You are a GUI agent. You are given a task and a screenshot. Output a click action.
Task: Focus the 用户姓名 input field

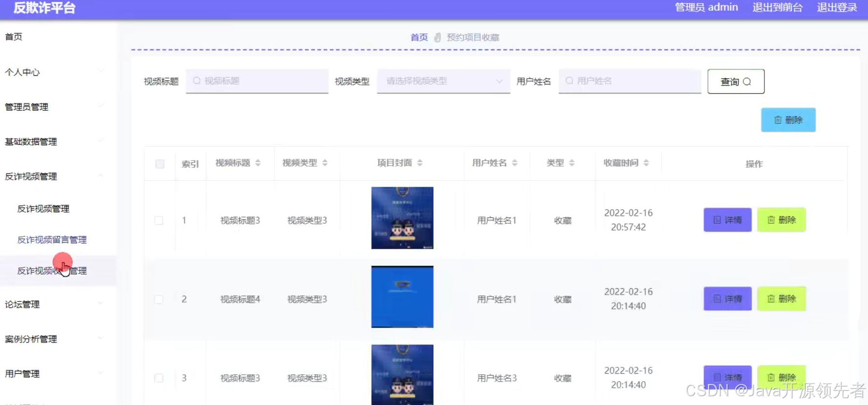tap(630, 81)
